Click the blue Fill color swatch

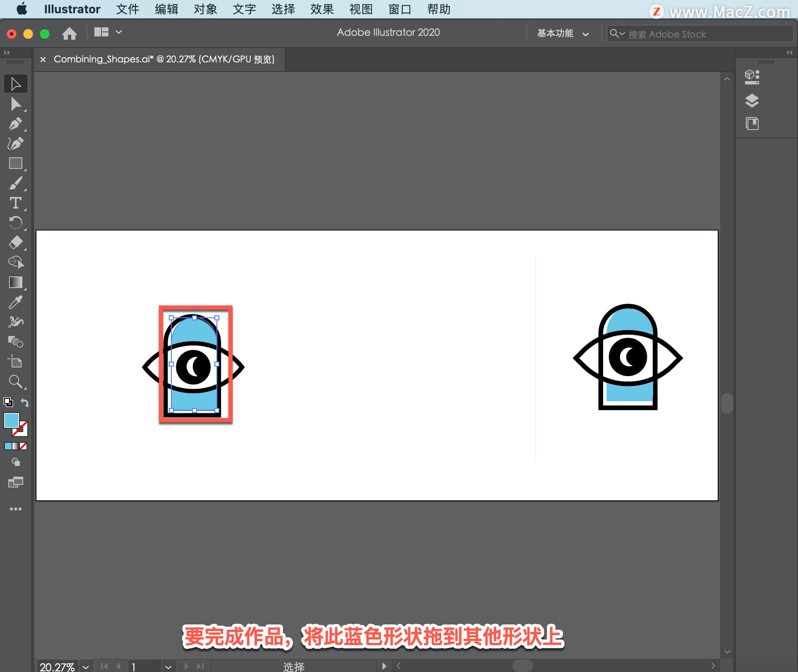(x=11, y=420)
